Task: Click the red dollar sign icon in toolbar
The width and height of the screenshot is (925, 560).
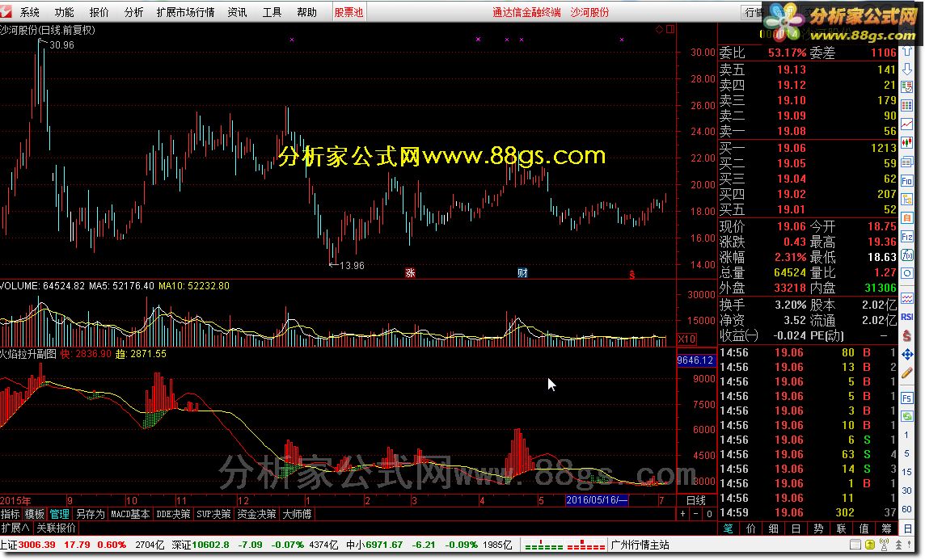Action: pyautogui.click(x=906, y=335)
